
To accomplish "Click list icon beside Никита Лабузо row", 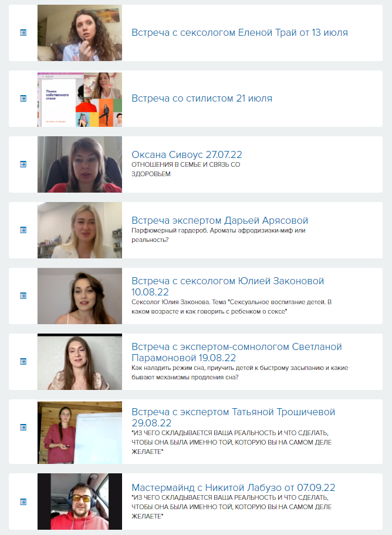I will click(x=23, y=502).
